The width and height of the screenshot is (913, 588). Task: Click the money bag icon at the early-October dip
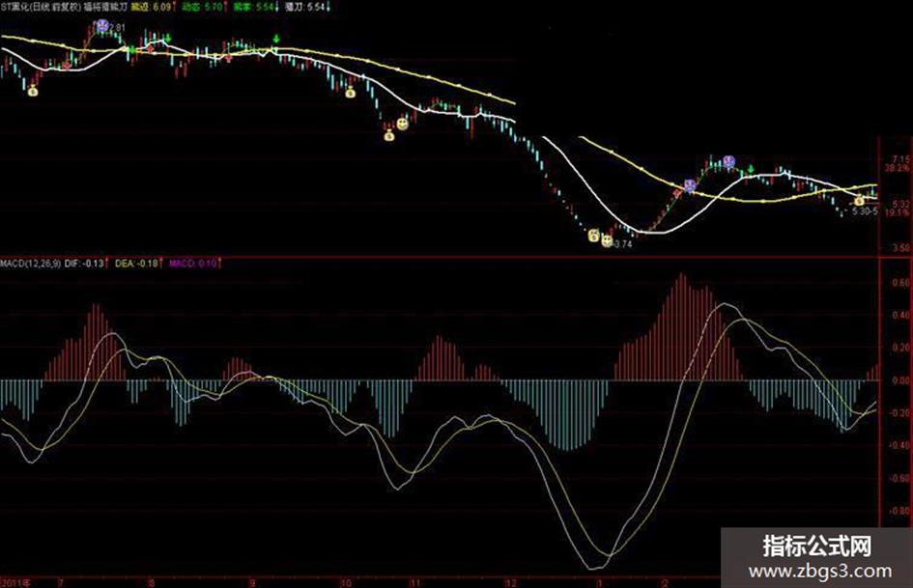[350, 92]
